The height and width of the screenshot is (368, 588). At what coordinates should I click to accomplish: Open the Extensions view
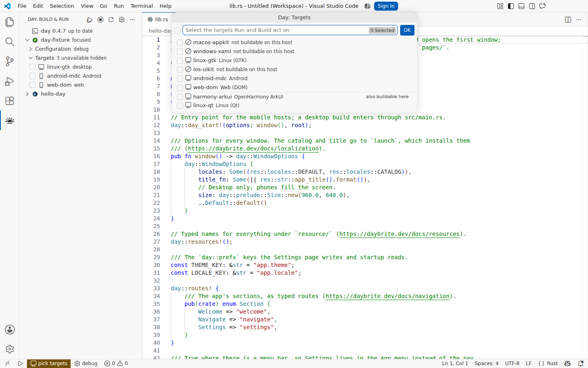click(10, 101)
